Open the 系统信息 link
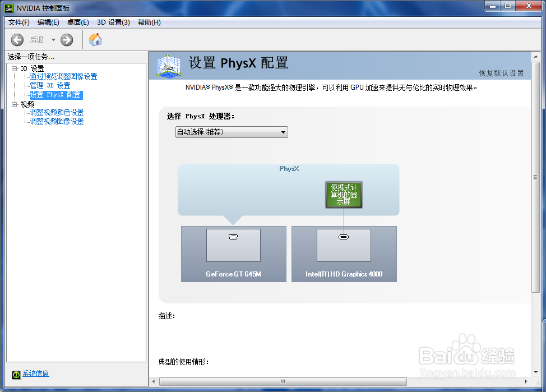This screenshot has height=392, width=546. (36, 373)
